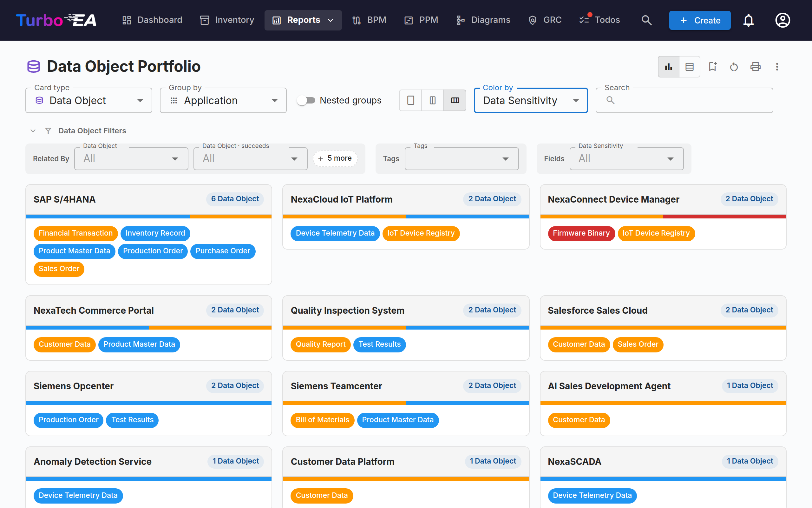Screen dimensions: 812x508
Task: Open the Tags filter dropdown
Action: tap(462, 158)
